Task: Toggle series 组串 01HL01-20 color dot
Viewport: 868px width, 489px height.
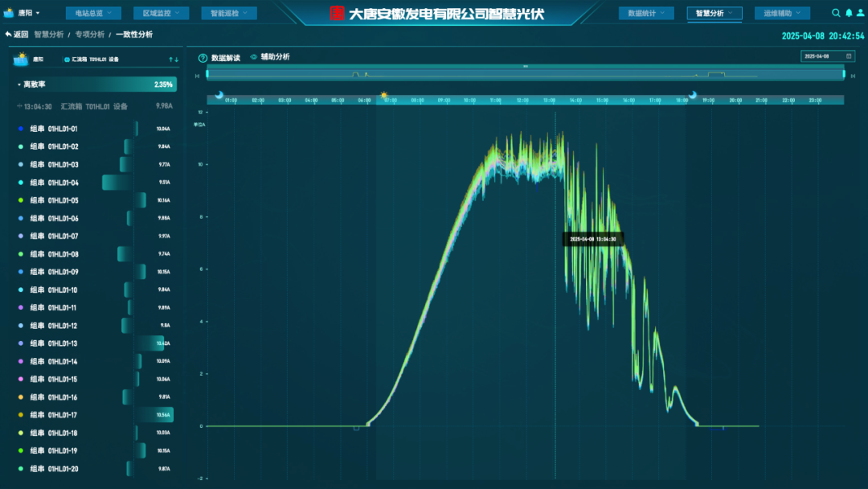Action: click(x=21, y=469)
